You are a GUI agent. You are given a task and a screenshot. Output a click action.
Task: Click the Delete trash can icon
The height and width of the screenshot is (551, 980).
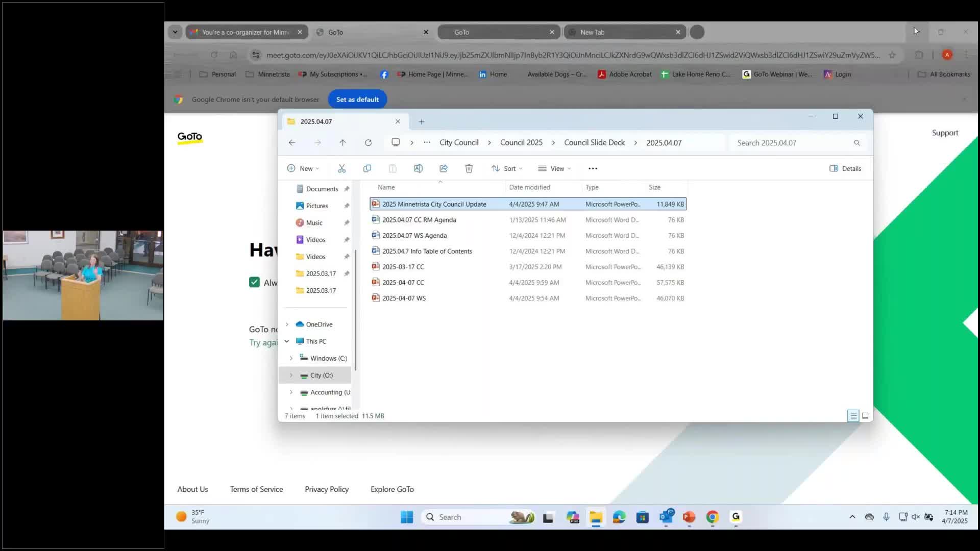click(x=469, y=168)
